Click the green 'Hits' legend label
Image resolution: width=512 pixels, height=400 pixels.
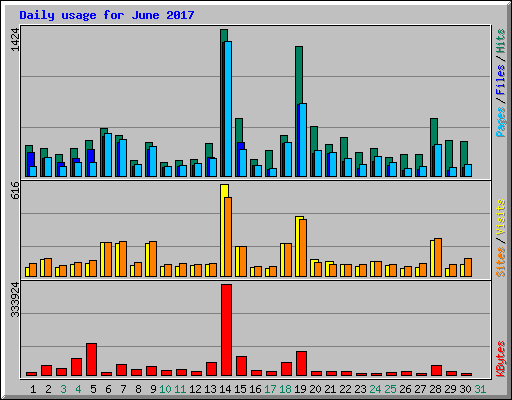point(500,41)
